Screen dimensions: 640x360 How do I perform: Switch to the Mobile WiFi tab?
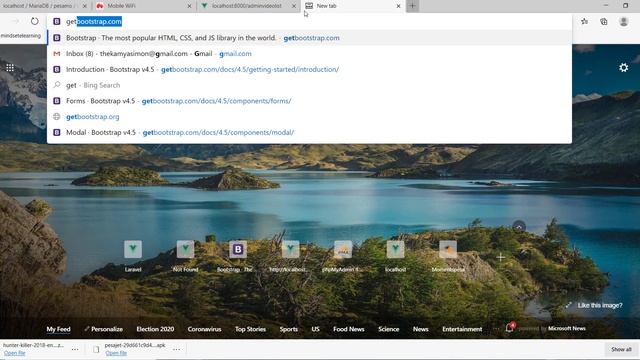pyautogui.click(x=144, y=6)
